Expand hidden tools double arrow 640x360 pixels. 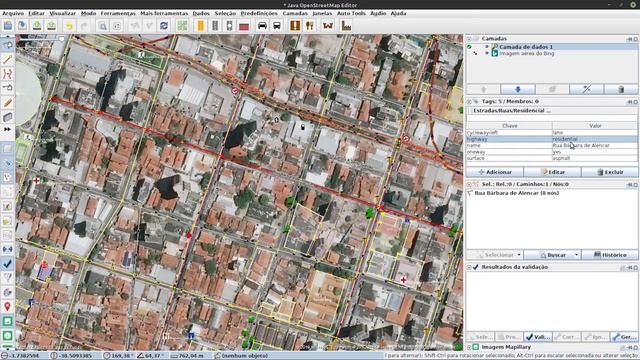pyautogui.click(x=7, y=129)
